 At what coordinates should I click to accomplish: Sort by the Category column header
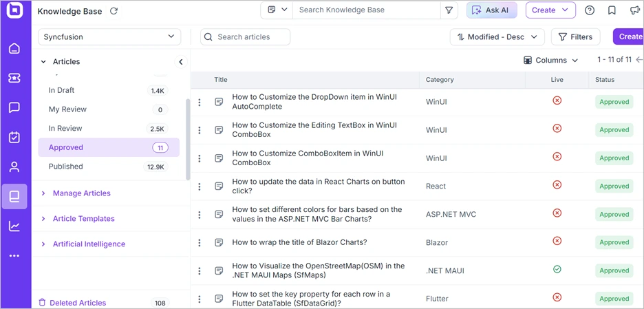tap(440, 80)
